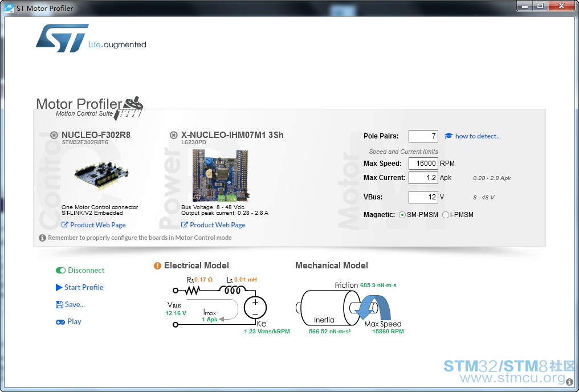Click the L6230PD driver label
This screenshot has width=579, height=392.
[194, 142]
